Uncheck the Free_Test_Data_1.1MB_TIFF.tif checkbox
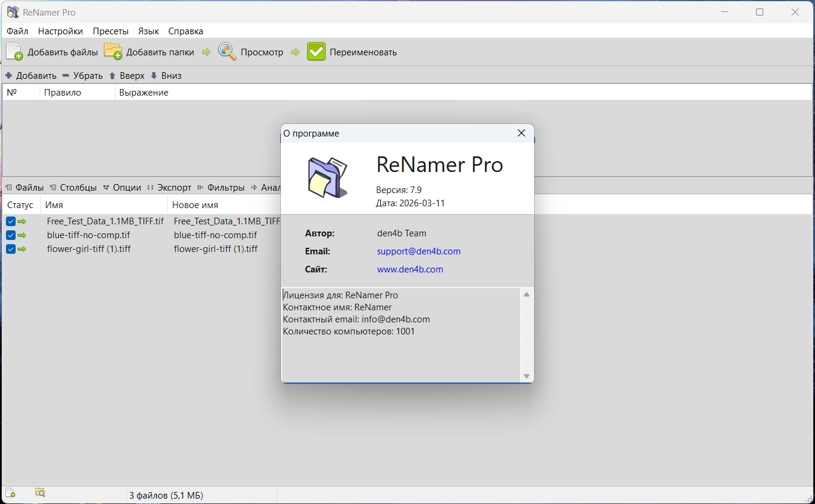Image resolution: width=815 pixels, height=504 pixels. coord(11,221)
